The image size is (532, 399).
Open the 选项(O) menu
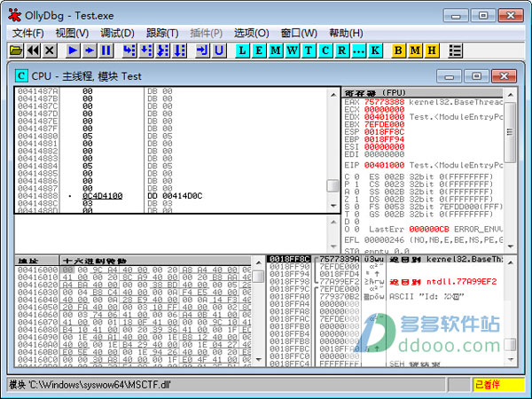click(x=252, y=34)
